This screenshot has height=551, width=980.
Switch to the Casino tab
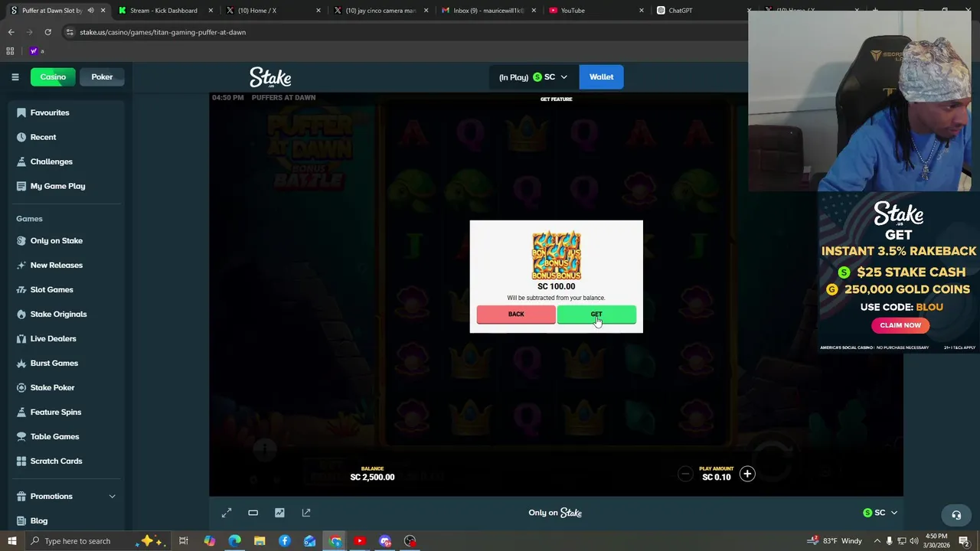[53, 77]
